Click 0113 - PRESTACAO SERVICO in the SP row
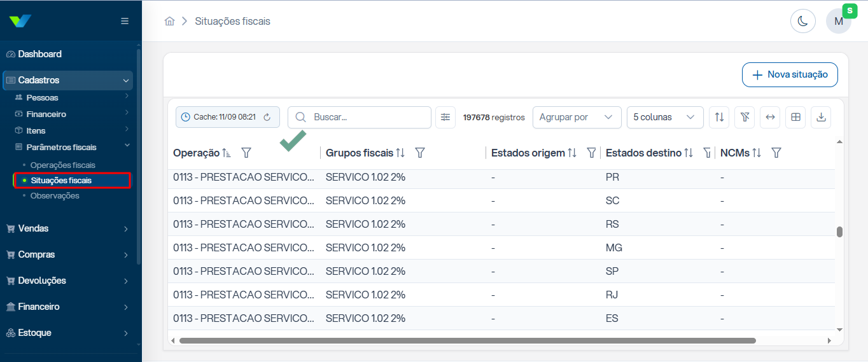The width and height of the screenshot is (868, 362). pos(244,271)
